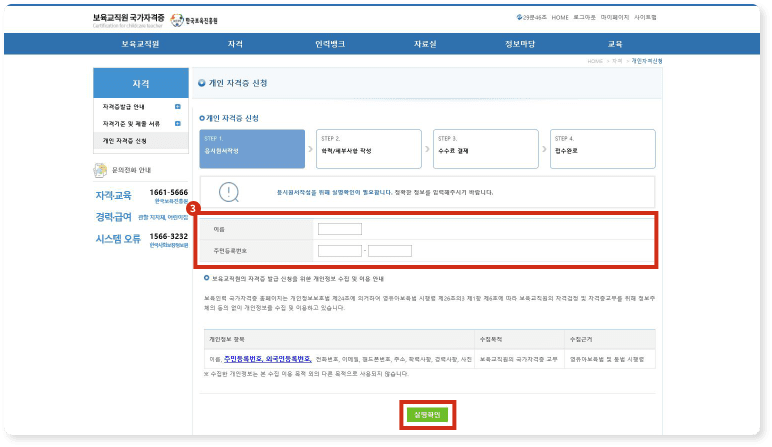Click the blue 자격 sidebar header
Screen dimensions: 772x447
click(141, 83)
